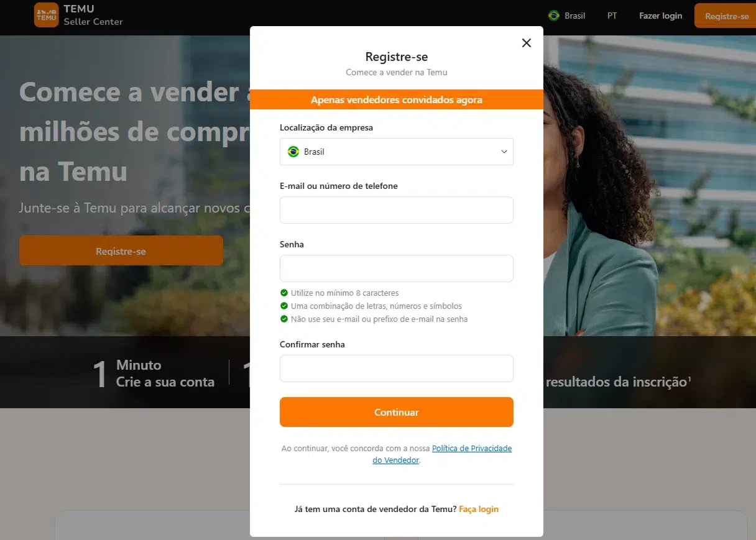Open the Brasil company location combo box
The image size is (756, 540).
pyautogui.click(x=397, y=152)
